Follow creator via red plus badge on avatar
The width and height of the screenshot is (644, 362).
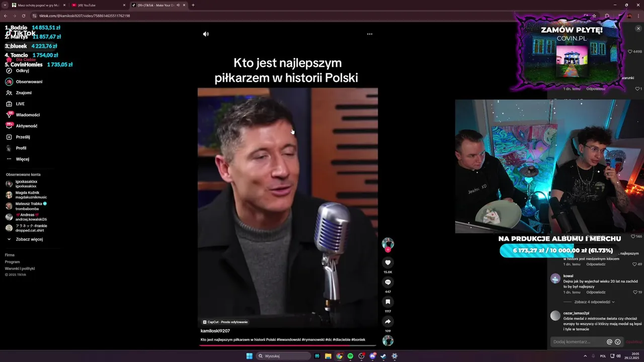pyautogui.click(x=387, y=250)
